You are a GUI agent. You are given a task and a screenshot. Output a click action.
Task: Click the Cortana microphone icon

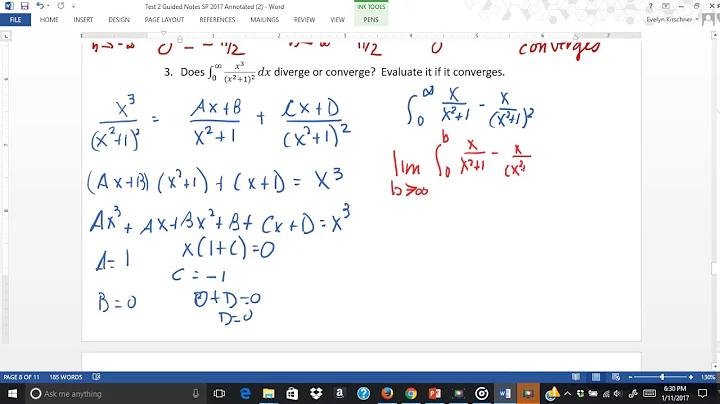click(x=196, y=393)
